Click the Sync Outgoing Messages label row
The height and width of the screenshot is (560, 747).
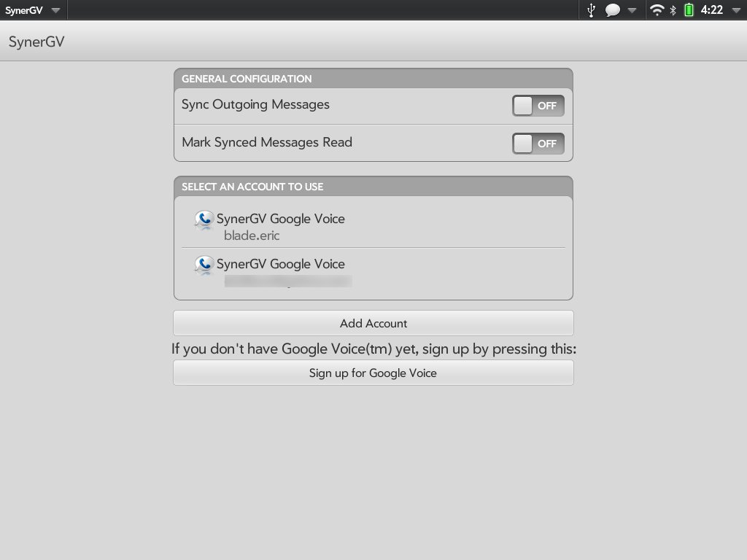pyautogui.click(x=373, y=106)
